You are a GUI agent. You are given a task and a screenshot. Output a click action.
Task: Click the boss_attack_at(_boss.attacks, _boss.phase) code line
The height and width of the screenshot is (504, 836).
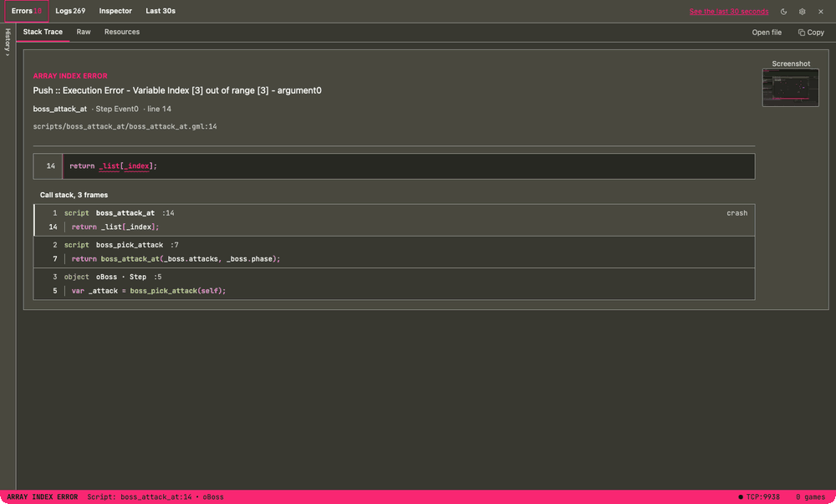176,259
